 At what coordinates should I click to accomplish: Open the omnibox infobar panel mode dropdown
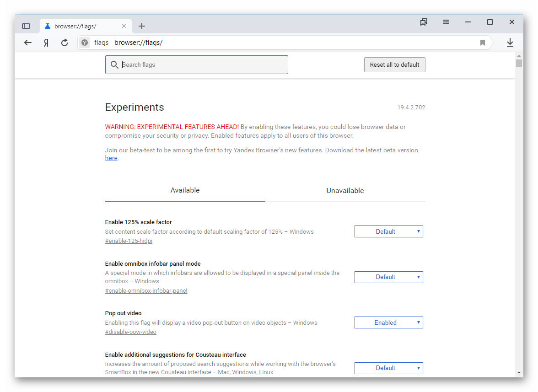click(x=388, y=277)
